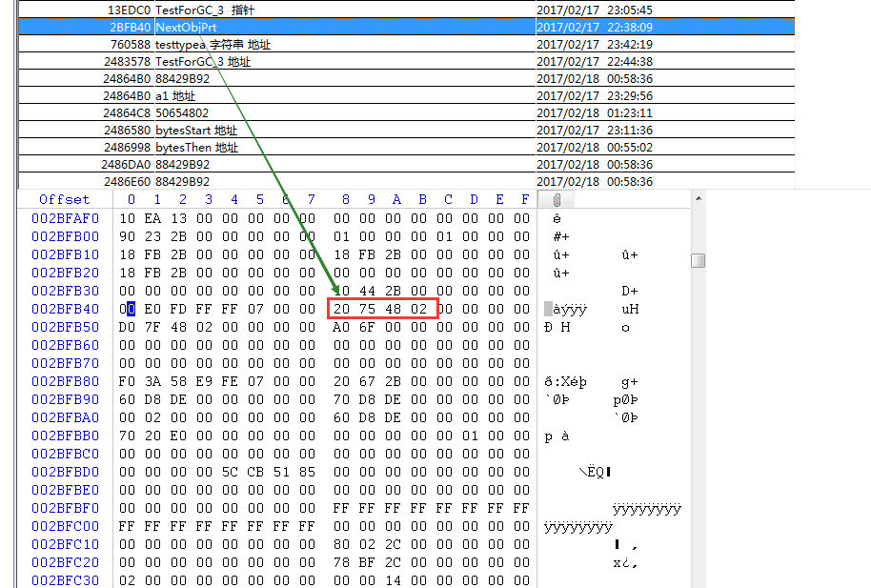
Task: Select the bytesThen 地址 row
Action: tap(407, 148)
